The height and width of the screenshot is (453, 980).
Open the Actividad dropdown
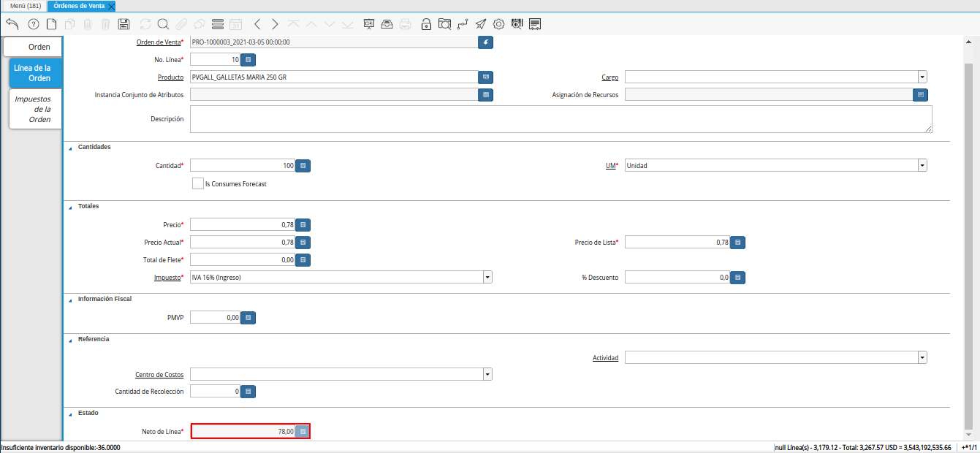tap(922, 358)
